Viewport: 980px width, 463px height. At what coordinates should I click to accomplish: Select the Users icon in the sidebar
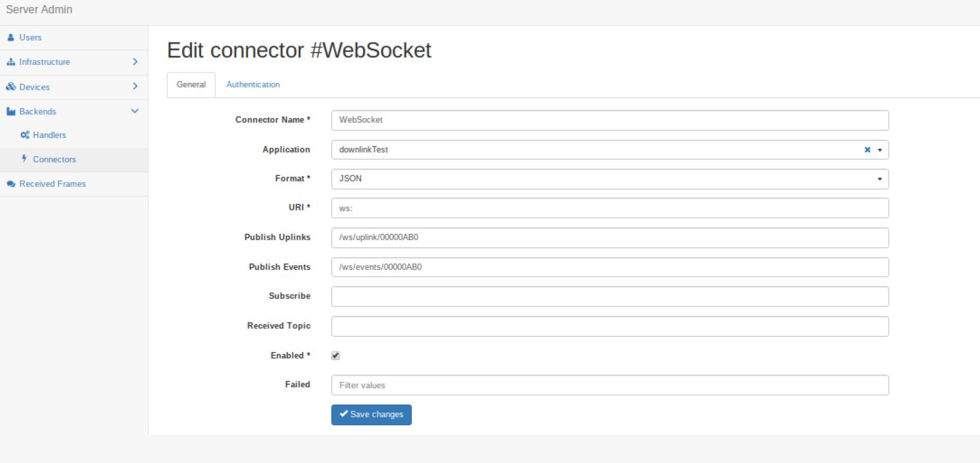click(x=10, y=37)
